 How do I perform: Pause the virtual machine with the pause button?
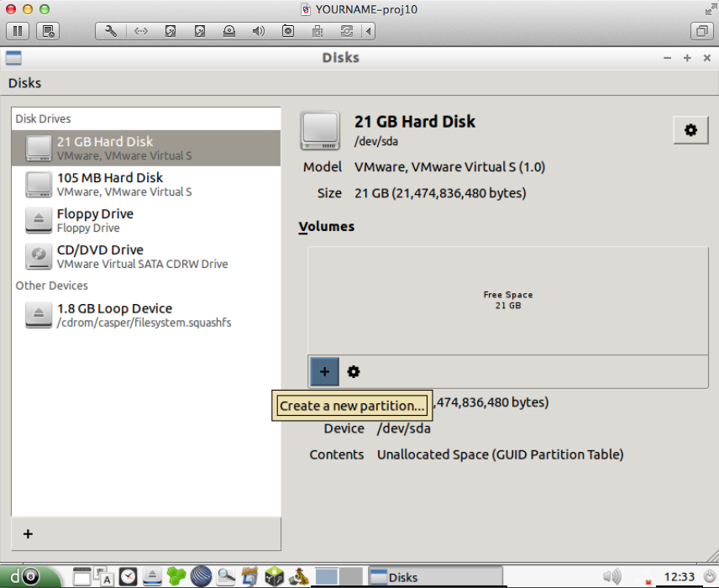(18, 31)
